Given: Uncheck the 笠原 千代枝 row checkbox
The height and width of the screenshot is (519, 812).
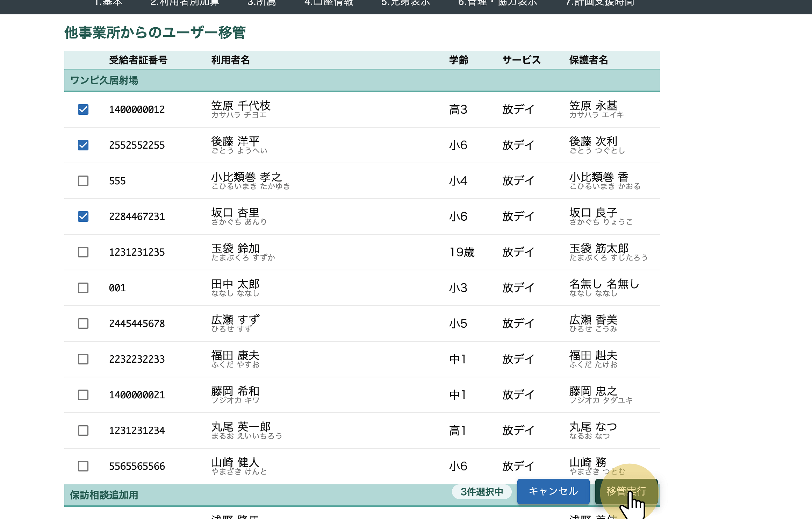Looking at the screenshot, I should (83, 109).
